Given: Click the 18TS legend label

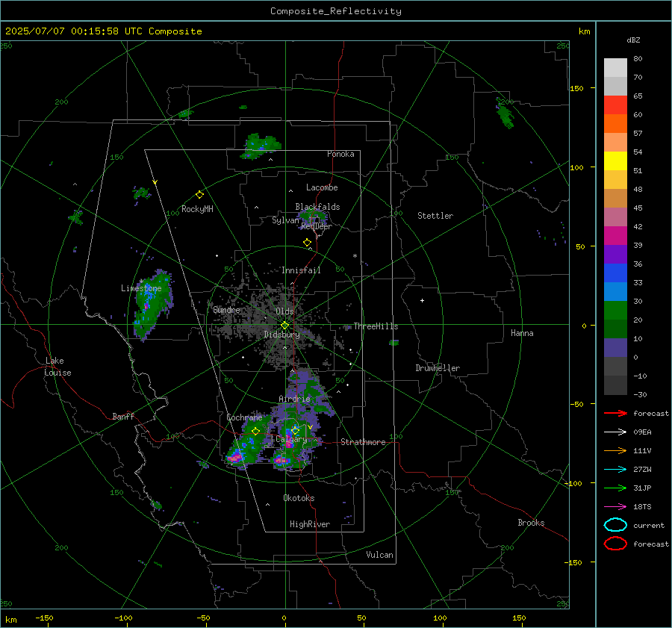Looking at the screenshot, I should pos(642,507).
